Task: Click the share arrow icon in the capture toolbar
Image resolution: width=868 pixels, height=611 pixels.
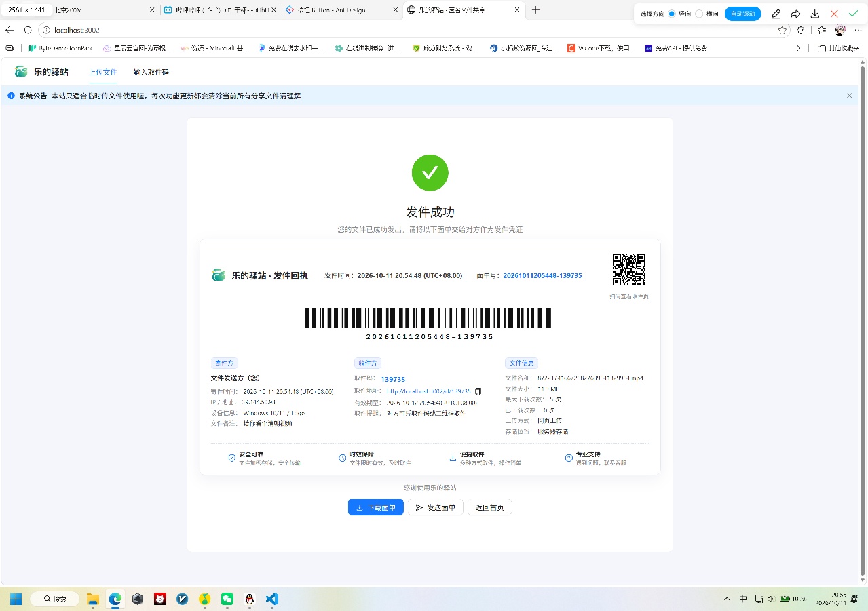Action: pyautogui.click(x=795, y=14)
